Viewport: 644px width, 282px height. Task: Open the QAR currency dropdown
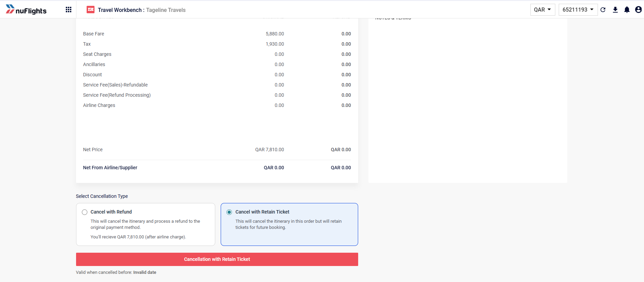click(x=543, y=10)
